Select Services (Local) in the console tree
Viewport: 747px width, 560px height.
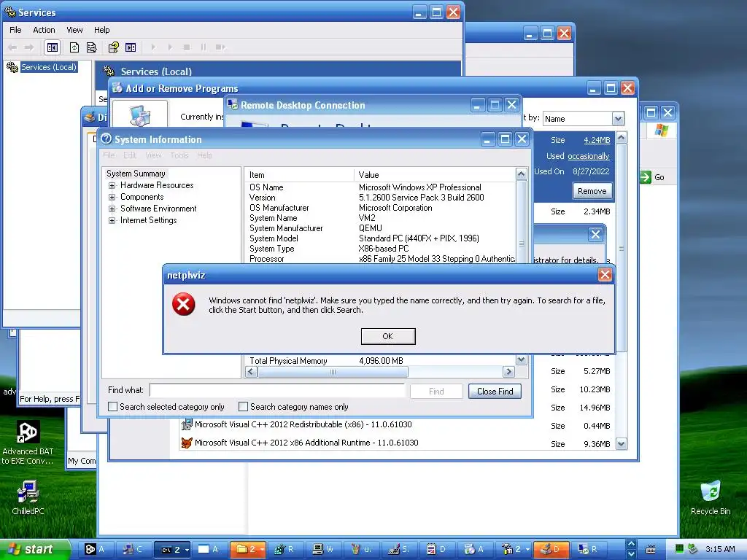coord(49,67)
